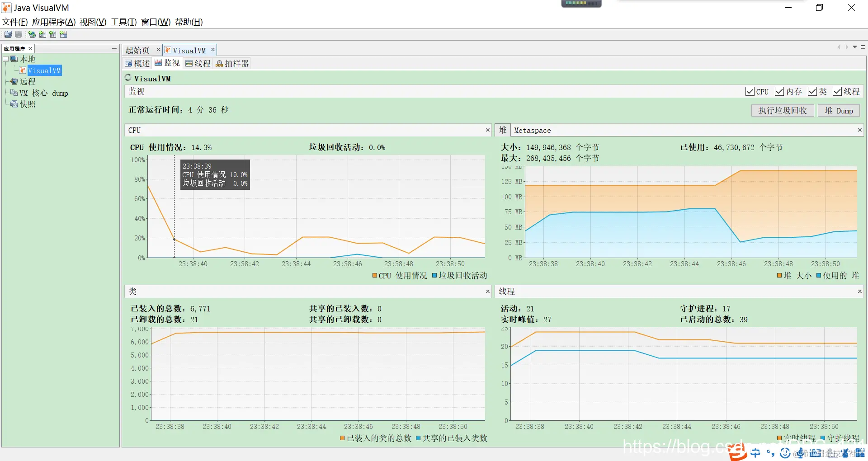This screenshot has width=868, height=461.
Task: Select VisualVM in the applications tree
Action: 44,71
